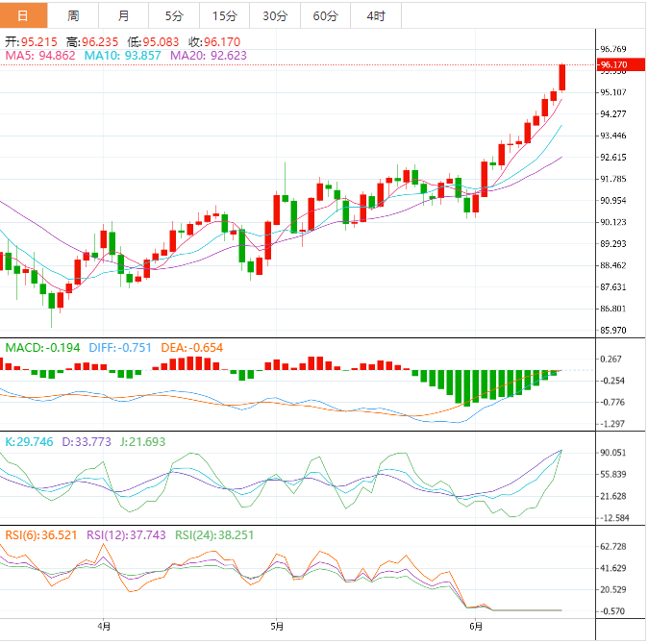Select the 4时 four-hour tab

(x=376, y=15)
